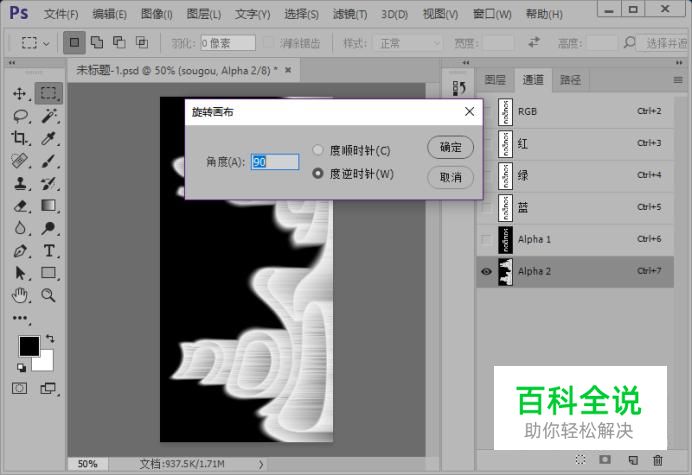Viewport: 692px width, 475px height.
Task: Switch to the 图层 tab
Action: [x=495, y=80]
